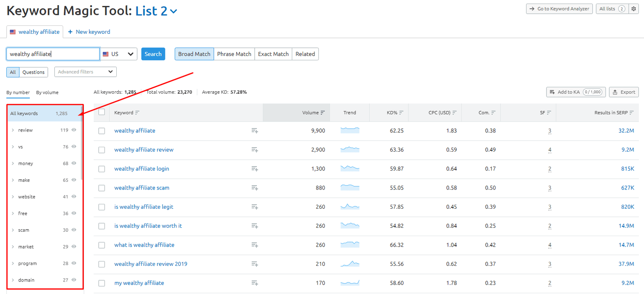Screen dimensions: 644x294
Task: Add 'wealthy affiliate scam' to list icon
Action: click(x=254, y=188)
